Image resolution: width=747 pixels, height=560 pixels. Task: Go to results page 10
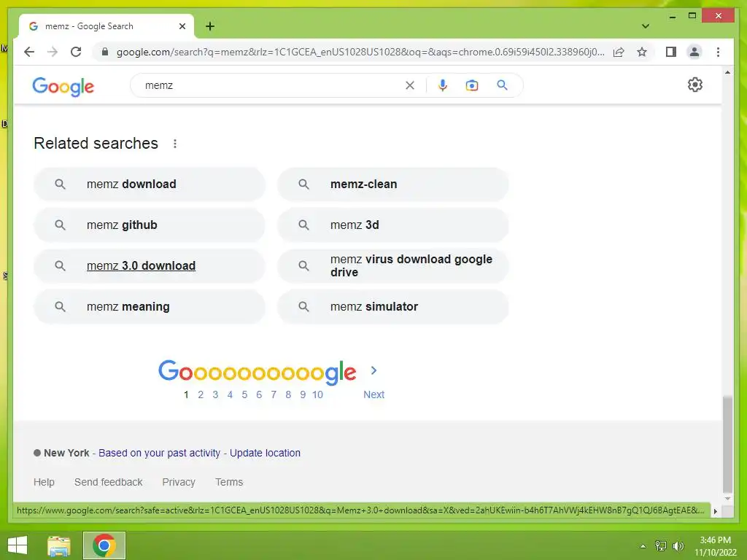pyautogui.click(x=317, y=394)
